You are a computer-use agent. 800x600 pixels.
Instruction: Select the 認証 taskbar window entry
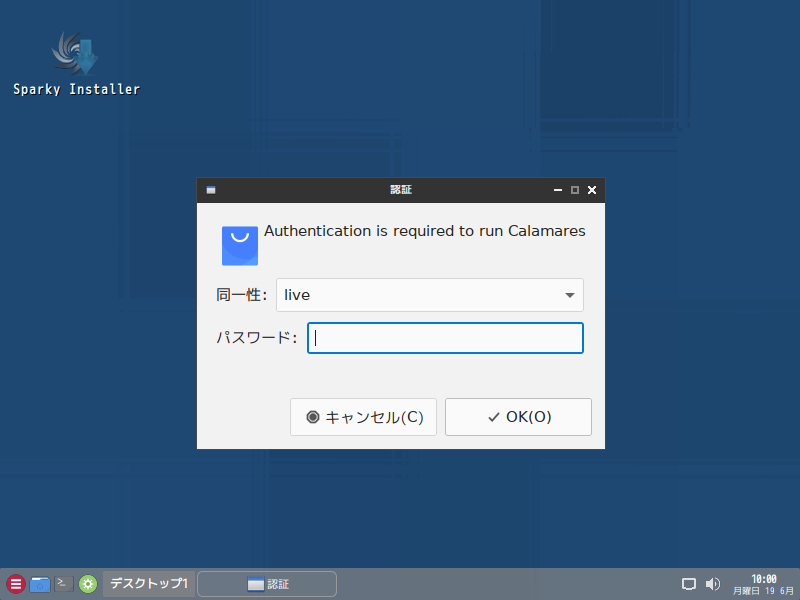coord(267,584)
